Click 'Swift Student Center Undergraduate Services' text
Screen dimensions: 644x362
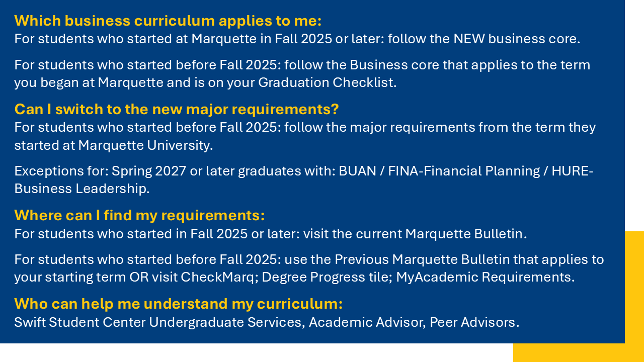tap(158, 322)
